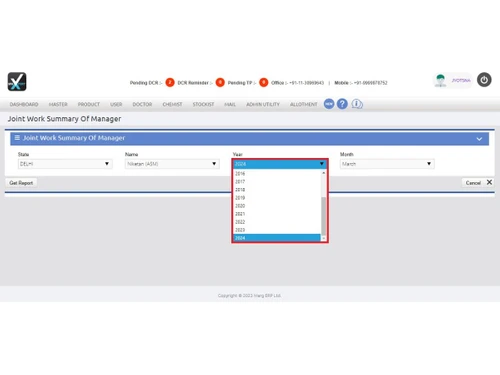The image size is (500, 375).
Task: Click the Year list scroll-up arrow
Action: coord(323,173)
